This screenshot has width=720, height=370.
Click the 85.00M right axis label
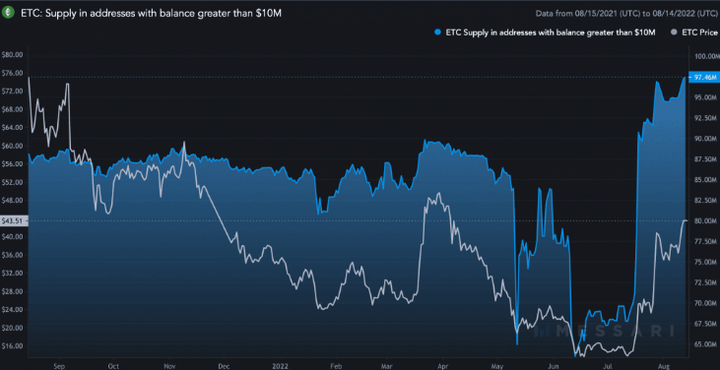tap(706, 180)
